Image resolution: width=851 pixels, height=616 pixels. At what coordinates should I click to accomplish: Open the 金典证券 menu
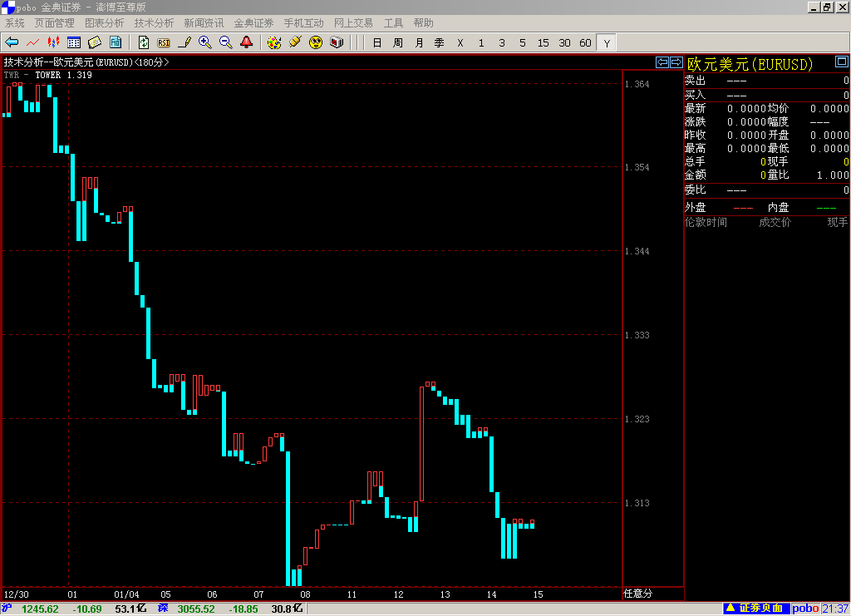[253, 22]
